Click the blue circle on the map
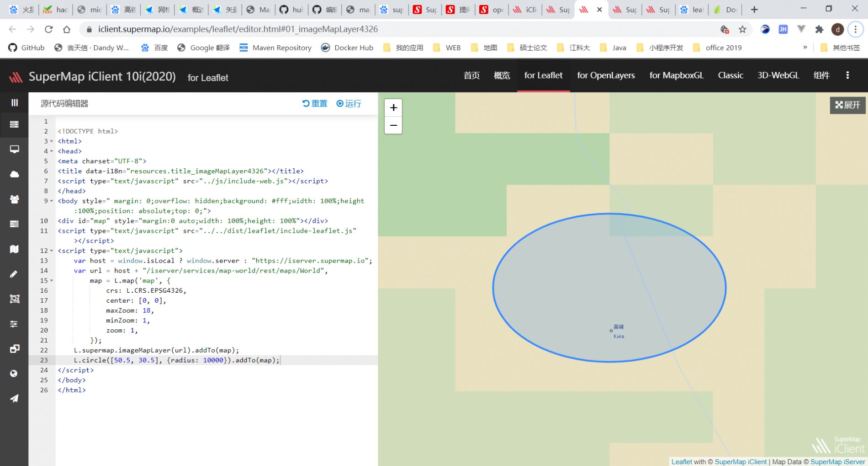This screenshot has width=868, height=466. coord(609,288)
